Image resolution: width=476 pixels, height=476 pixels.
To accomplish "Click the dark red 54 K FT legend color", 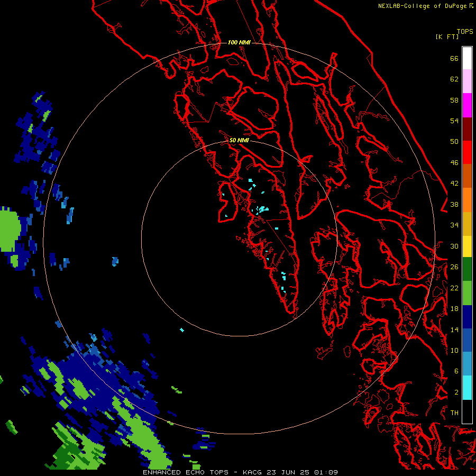I will 467,129.
